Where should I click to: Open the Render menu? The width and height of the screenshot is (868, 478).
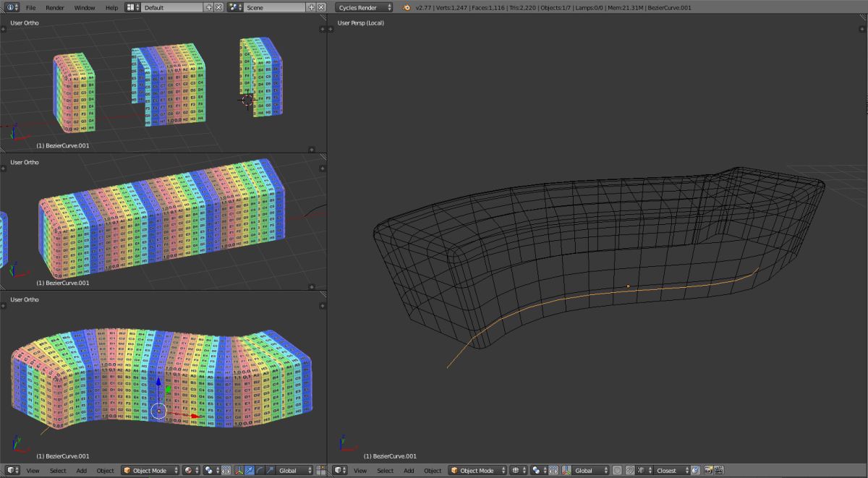(x=55, y=7)
